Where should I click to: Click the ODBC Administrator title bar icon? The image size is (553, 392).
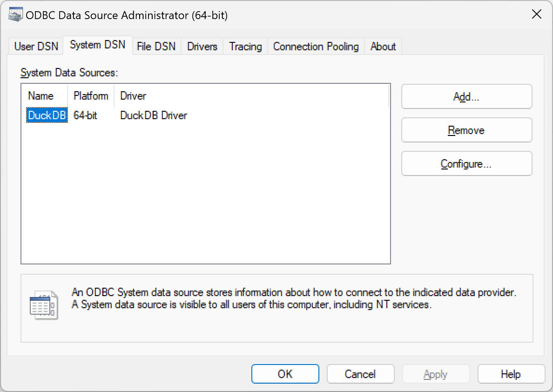pyautogui.click(x=15, y=14)
